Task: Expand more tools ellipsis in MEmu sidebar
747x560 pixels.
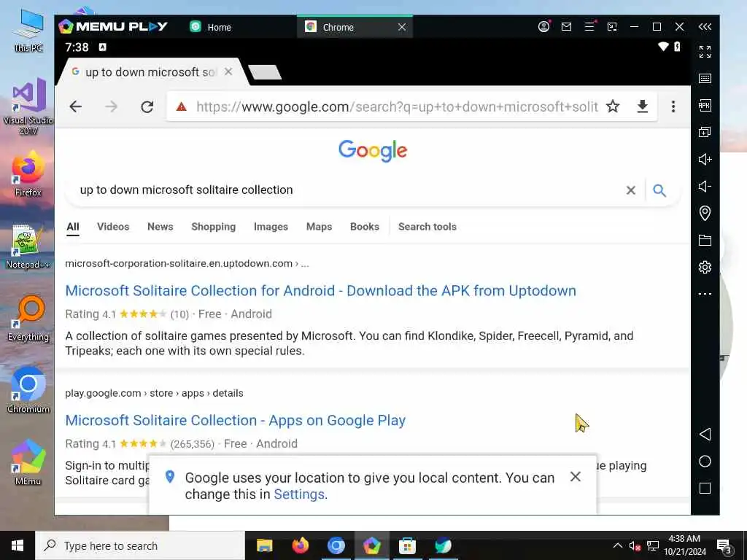Action: (705, 294)
